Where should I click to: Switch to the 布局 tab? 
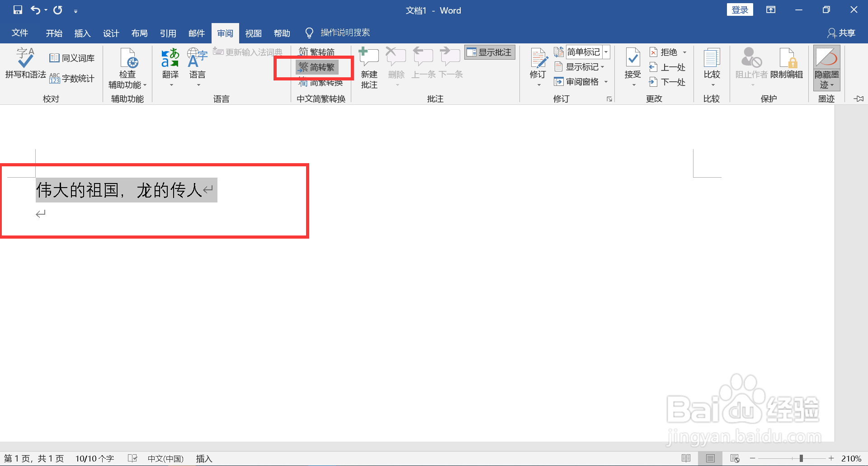coord(139,33)
